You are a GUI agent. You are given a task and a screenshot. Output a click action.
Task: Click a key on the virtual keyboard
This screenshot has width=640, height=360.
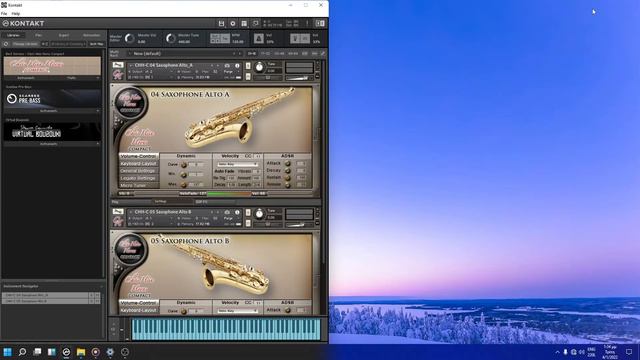226,329
